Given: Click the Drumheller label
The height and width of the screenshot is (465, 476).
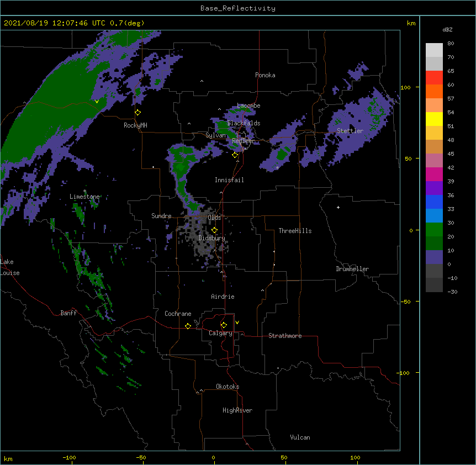Looking at the screenshot, I should (352, 269).
